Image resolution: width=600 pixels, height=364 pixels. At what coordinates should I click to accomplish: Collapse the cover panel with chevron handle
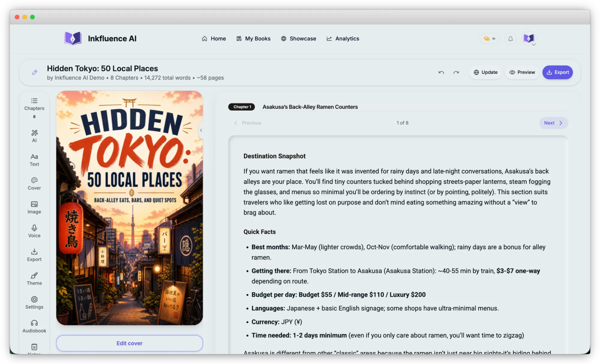(201, 130)
